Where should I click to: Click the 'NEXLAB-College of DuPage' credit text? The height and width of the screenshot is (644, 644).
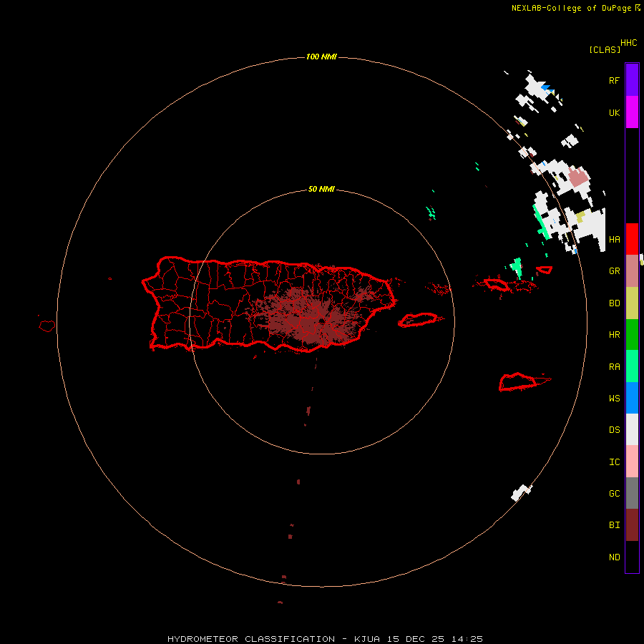pos(571,8)
